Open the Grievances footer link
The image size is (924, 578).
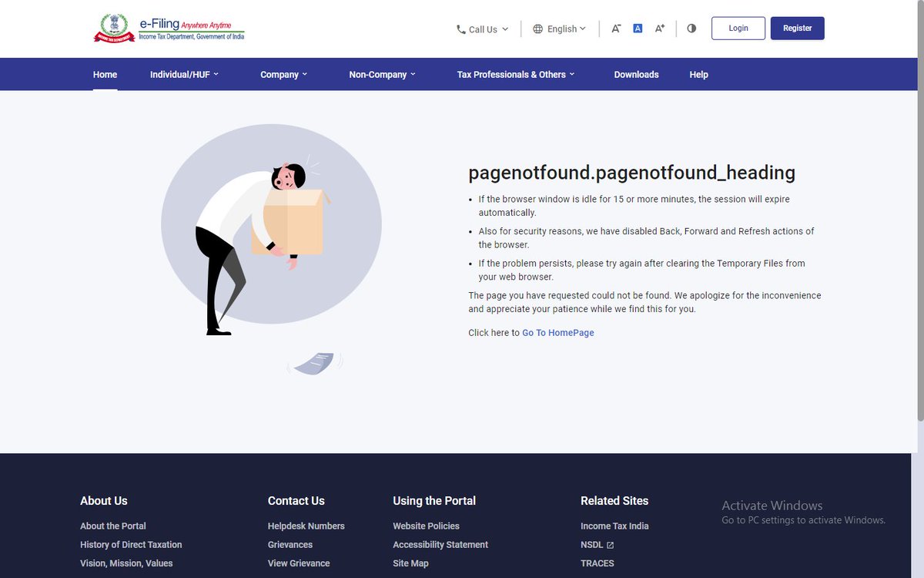[290, 545]
